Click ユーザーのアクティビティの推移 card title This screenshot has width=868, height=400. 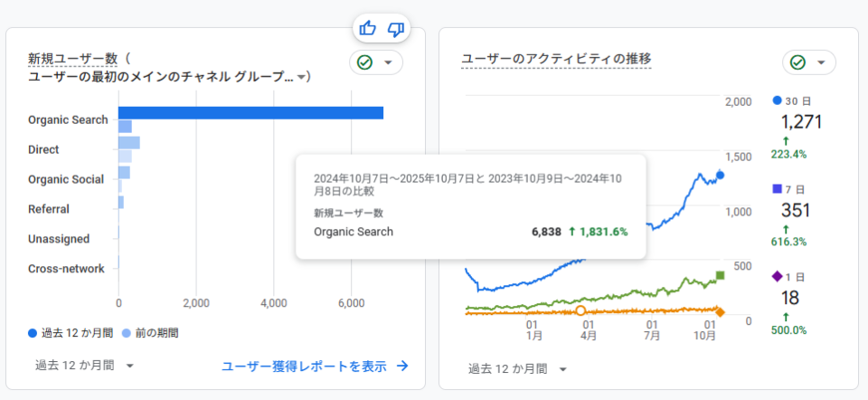556,59
